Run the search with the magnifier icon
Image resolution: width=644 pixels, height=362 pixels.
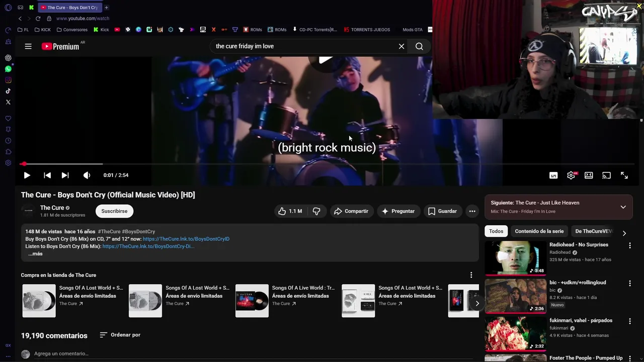[419, 46]
